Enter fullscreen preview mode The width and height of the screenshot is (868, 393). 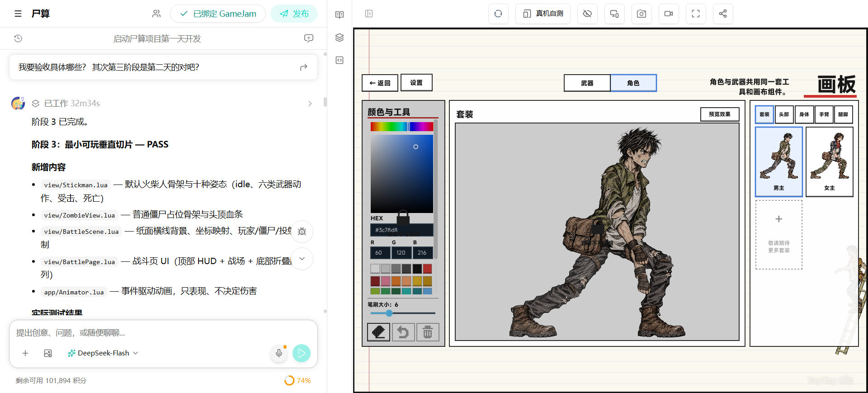pyautogui.click(x=696, y=14)
